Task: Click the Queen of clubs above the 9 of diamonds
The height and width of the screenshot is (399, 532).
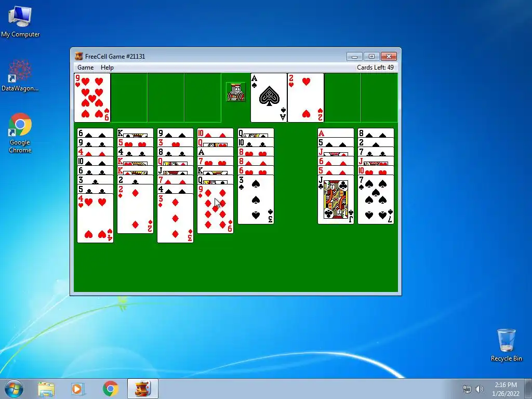Action: 216,180
